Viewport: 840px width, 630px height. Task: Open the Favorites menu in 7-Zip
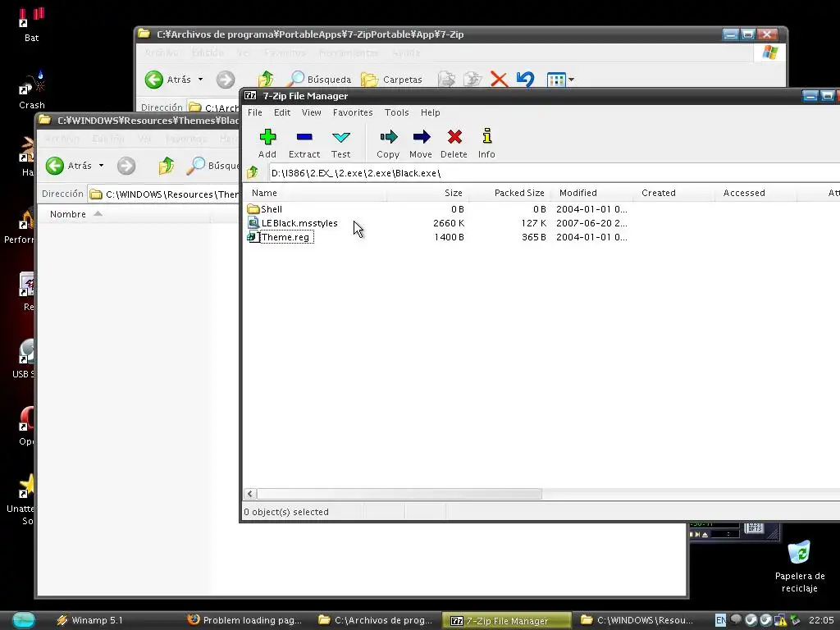pyautogui.click(x=353, y=112)
